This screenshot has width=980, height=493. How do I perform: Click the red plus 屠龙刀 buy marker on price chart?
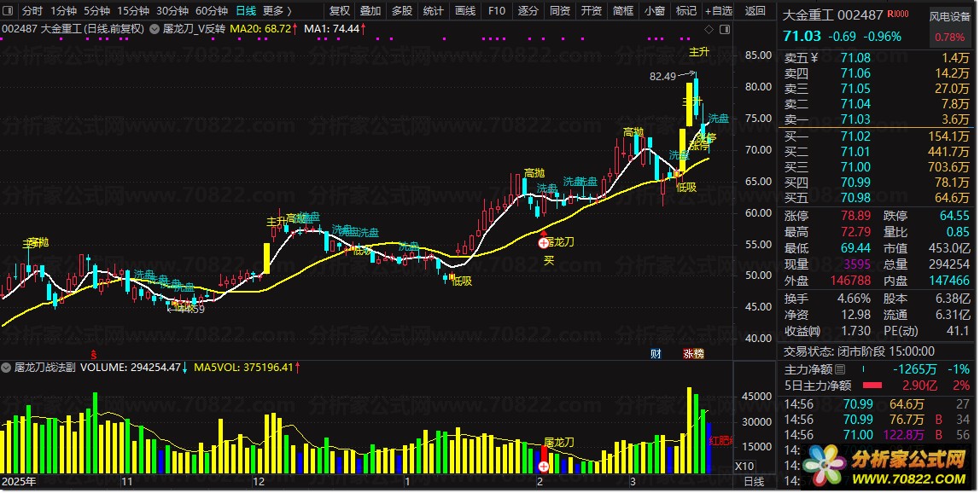[x=544, y=242]
